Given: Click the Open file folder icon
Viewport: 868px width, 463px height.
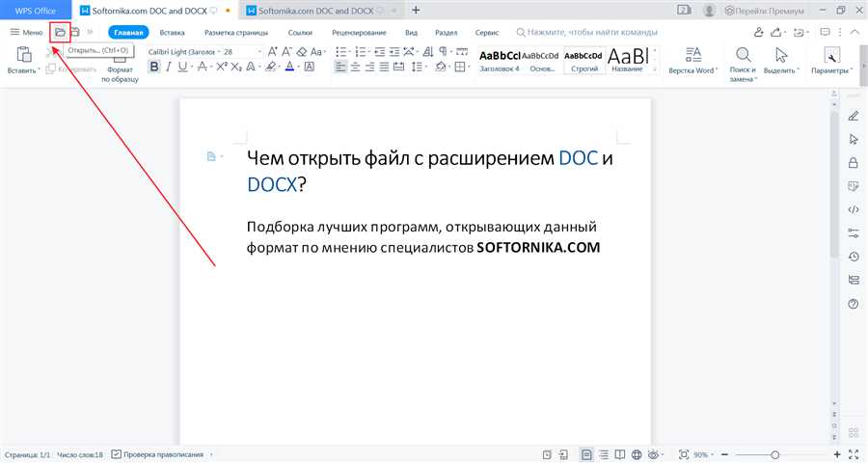Looking at the screenshot, I should click(x=60, y=32).
